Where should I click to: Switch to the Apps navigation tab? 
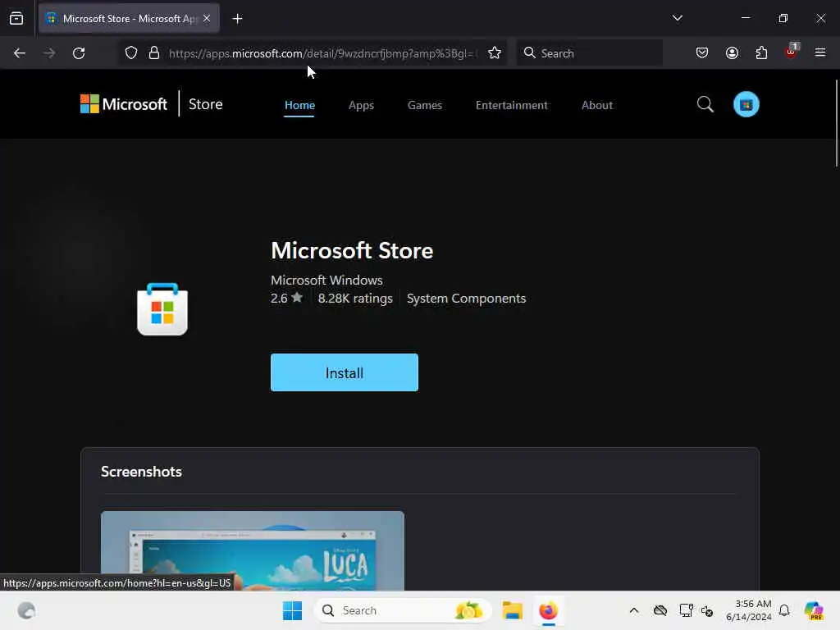(361, 105)
